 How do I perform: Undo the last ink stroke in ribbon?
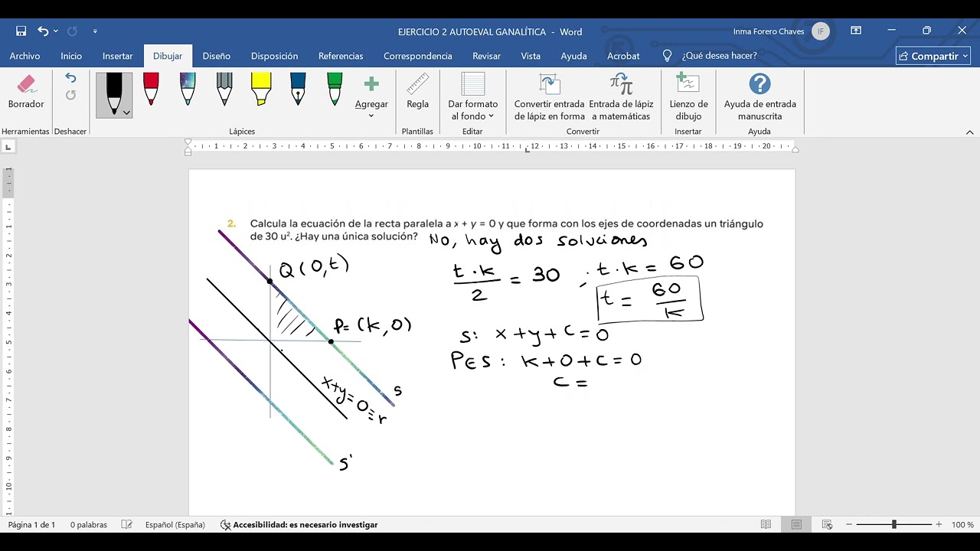tap(70, 78)
